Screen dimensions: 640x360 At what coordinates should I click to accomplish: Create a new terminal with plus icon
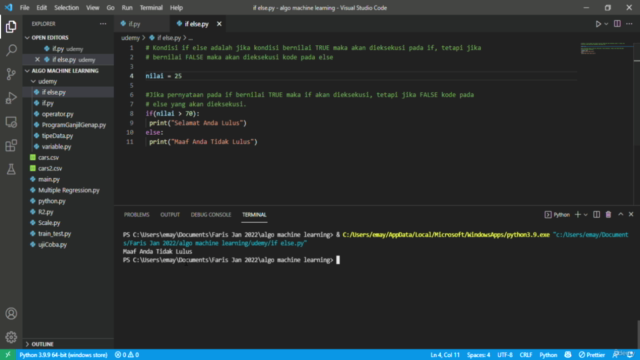click(x=578, y=215)
